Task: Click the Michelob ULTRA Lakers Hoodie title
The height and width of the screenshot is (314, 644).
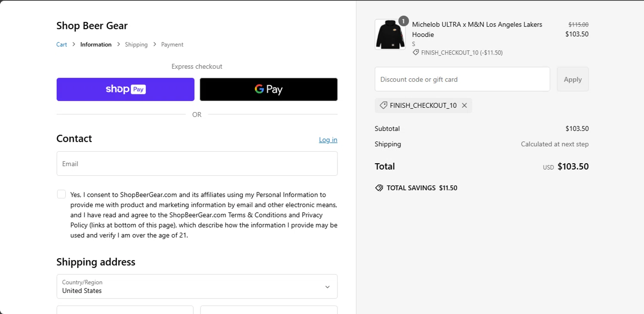Action: [477, 29]
